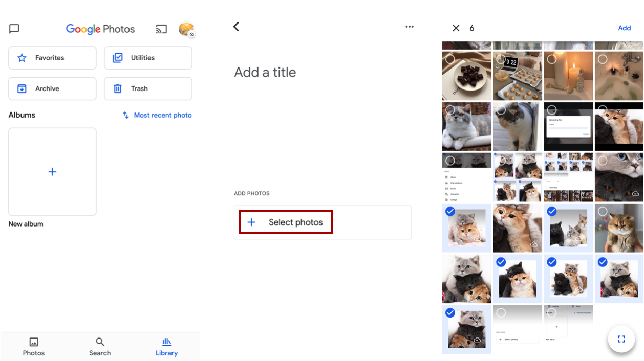Screen dimensions: 644x361
Task: Open the pancake profile avatar
Action: tap(186, 30)
